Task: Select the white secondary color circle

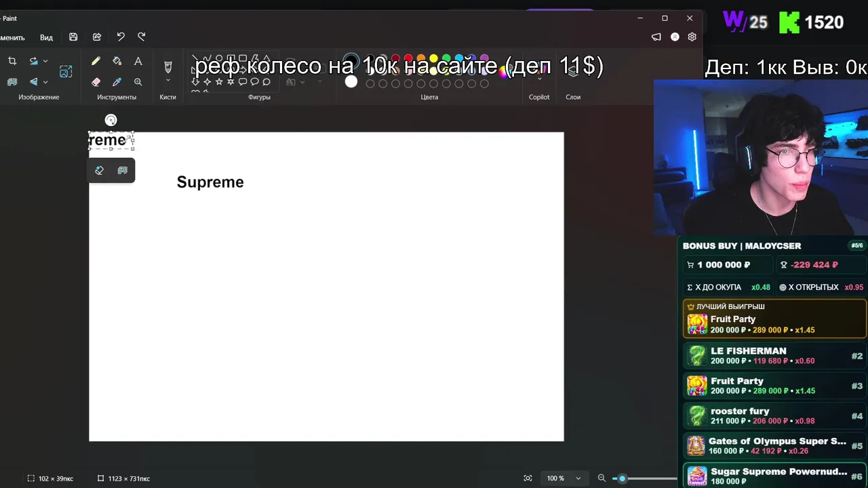Action: click(x=351, y=82)
